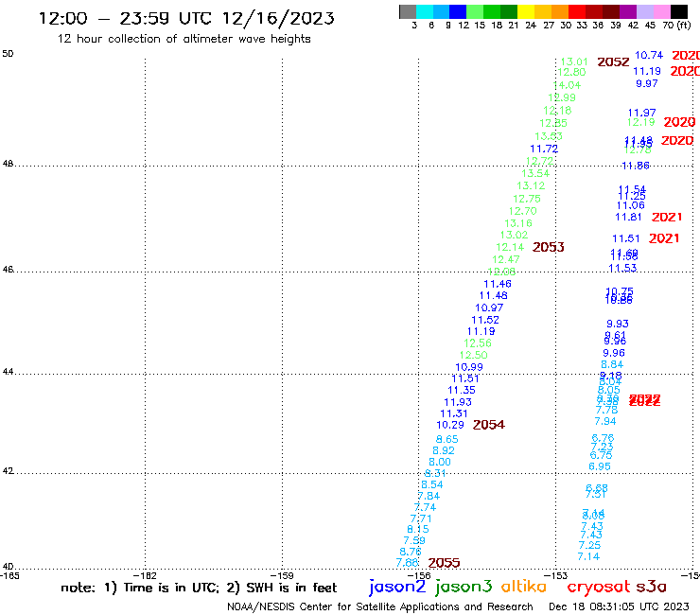Click the -162 longitude axis label

[145, 576]
